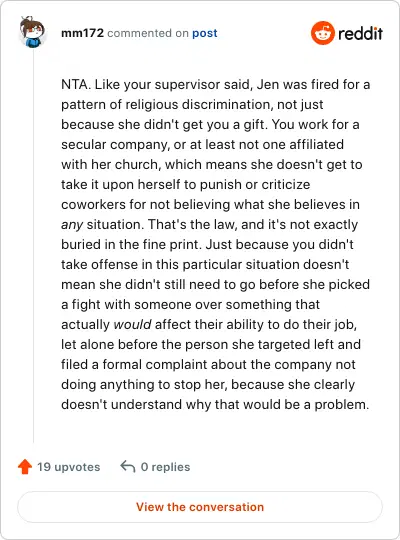
Task: Follow the blue "post" link
Action: pos(205,33)
